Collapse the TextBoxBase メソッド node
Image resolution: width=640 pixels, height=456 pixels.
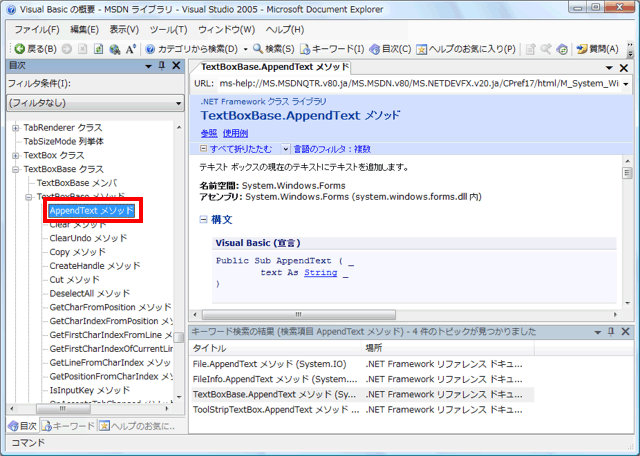(x=29, y=197)
